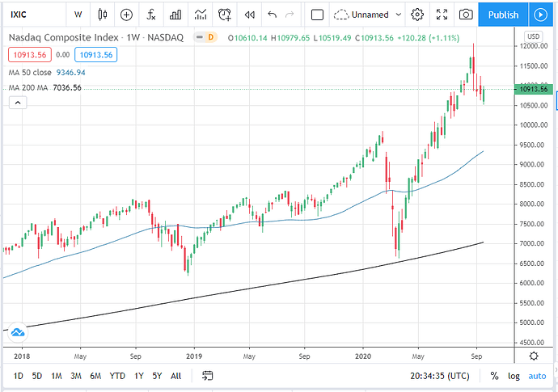Click the blue cloud chart logo icon
Viewport: 558px width, 392px height.
pyautogui.click(x=18, y=333)
